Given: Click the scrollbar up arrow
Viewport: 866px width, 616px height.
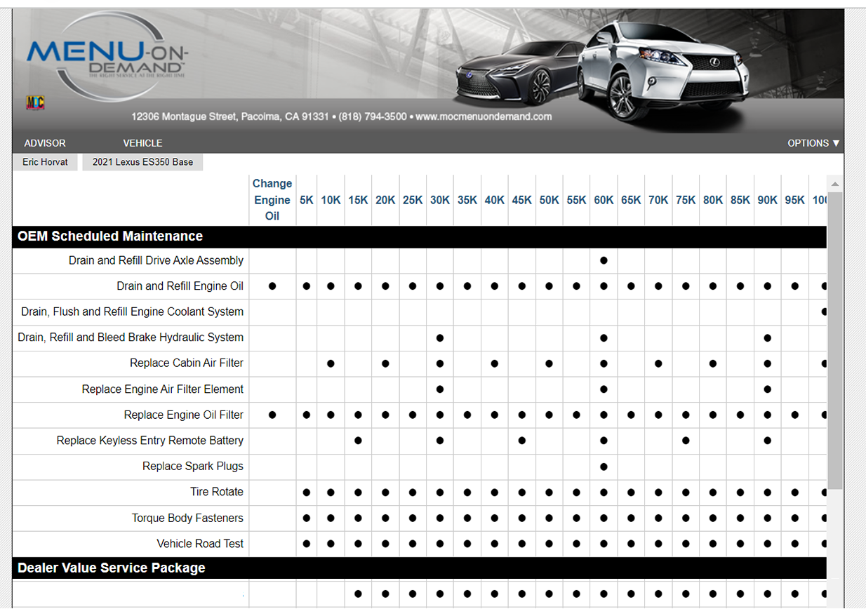Looking at the screenshot, I should pyautogui.click(x=835, y=184).
